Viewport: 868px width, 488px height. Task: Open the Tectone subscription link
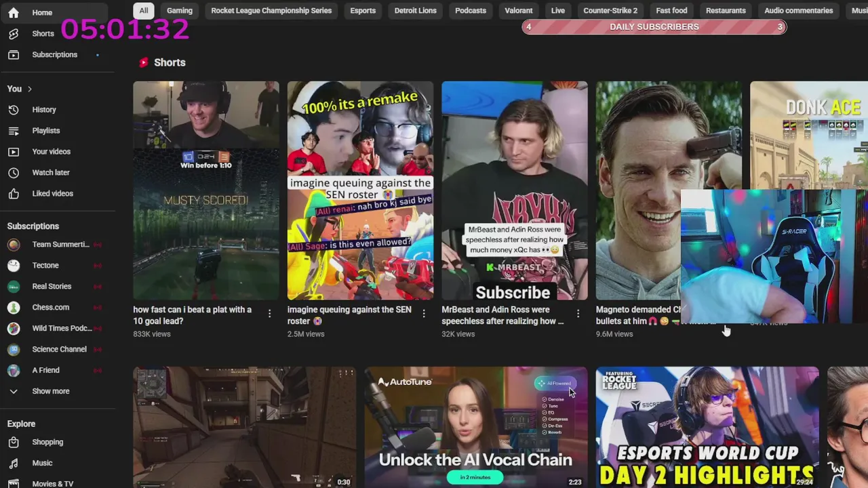click(x=45, y=265)
